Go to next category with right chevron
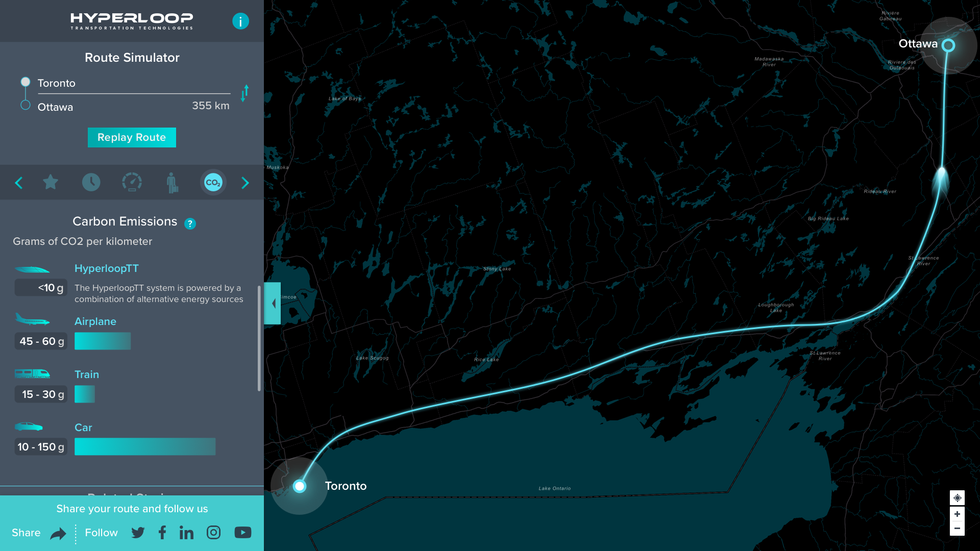The image size is (980, 551). [245, 183]
